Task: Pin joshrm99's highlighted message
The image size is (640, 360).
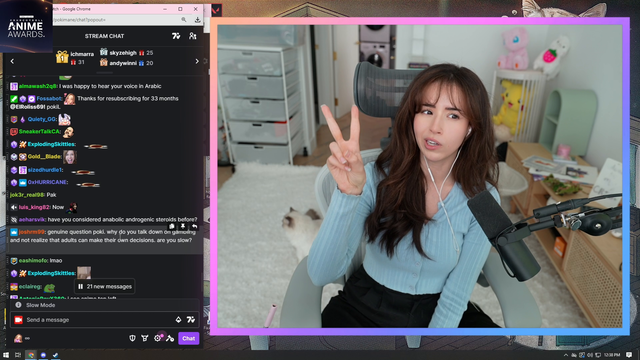Action: click(x=183, y=226)
